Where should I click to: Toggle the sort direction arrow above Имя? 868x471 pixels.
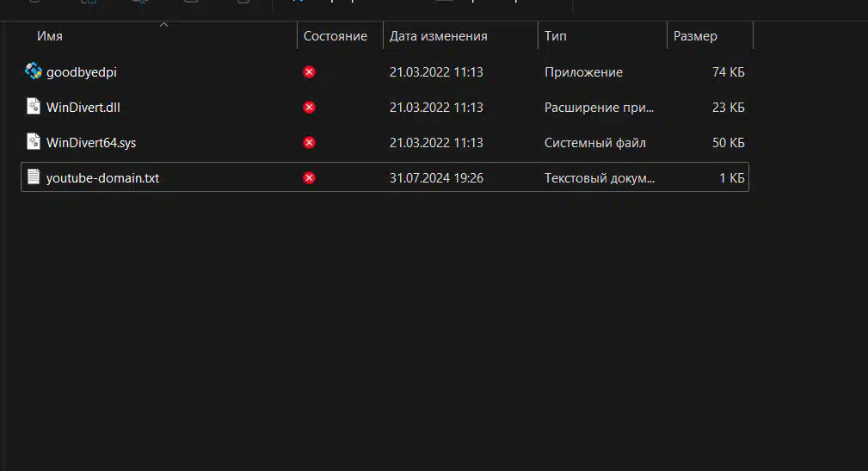pos(163,24)
